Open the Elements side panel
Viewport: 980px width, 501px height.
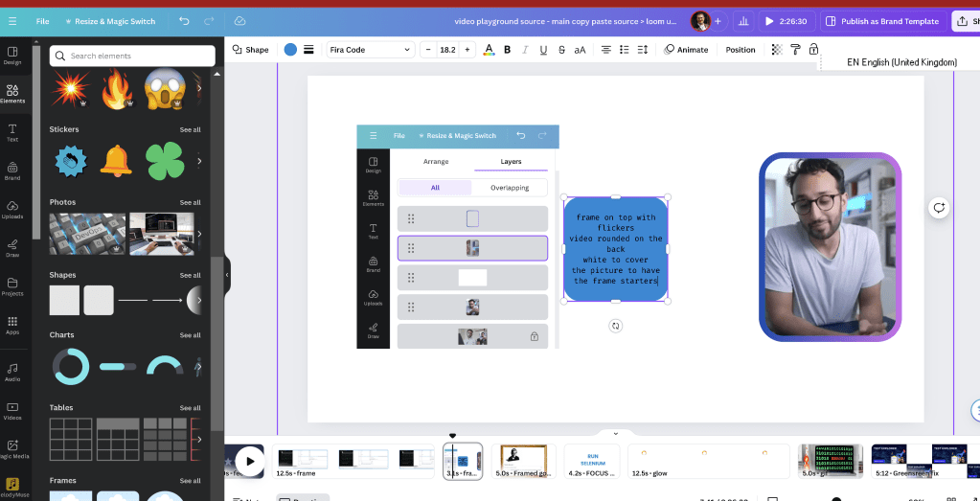pyautogui.click(x=11, y=94)
